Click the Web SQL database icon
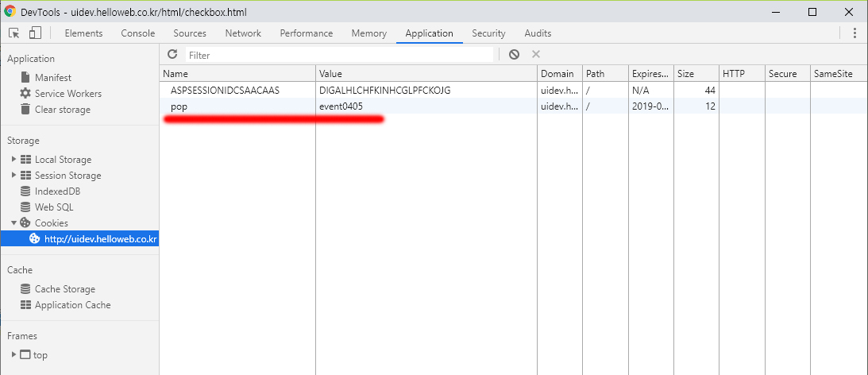This screenshot has height=375, width=868. tap(25, 207)
